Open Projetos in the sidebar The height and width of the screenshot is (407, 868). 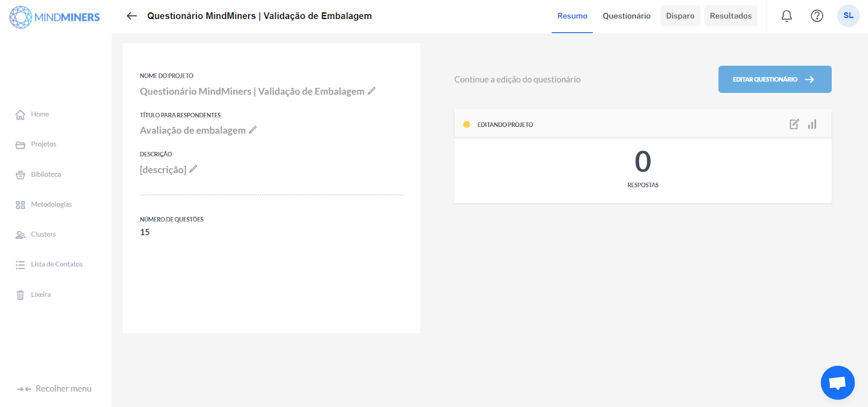coord(43,144)
